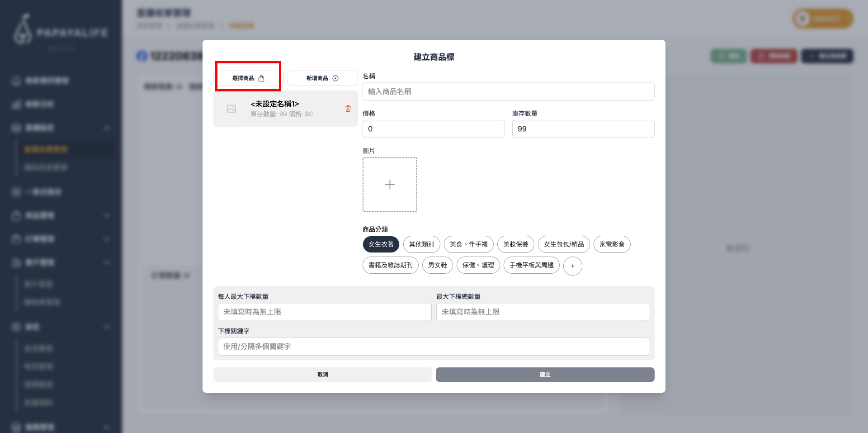The width and height of the screenshot is (868, 433).
Task: Choose the 家電影音 category chip
Action: (x=612, y=244)
